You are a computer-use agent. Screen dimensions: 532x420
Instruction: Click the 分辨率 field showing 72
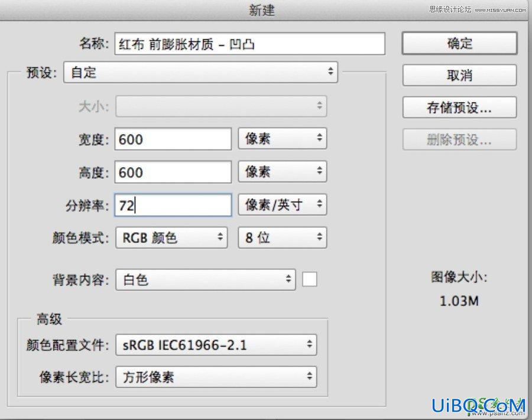[173, 205]
